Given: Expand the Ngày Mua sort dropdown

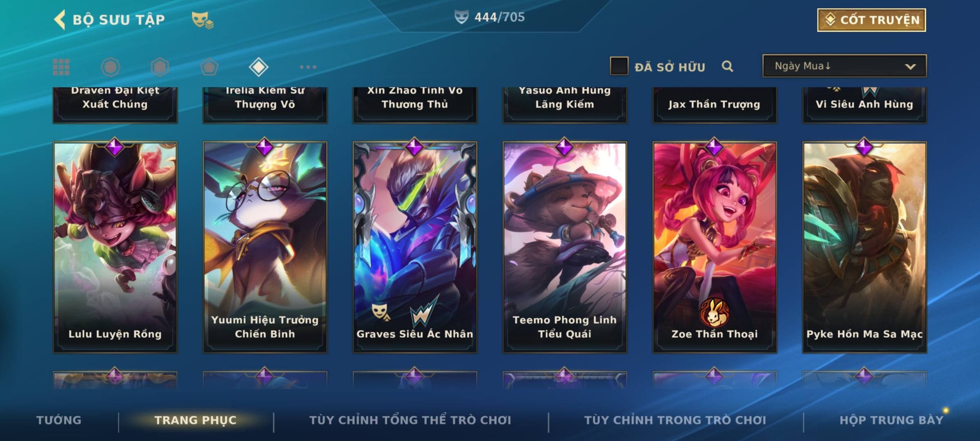Looking at the screenshot, I should 844,66.
